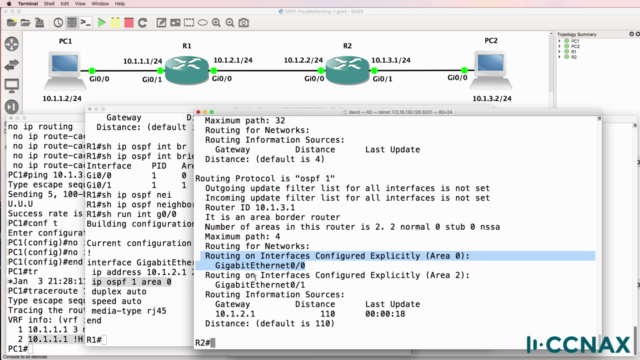Click the 10.1.1.1/24 label near R1
Viewport: 640px width, 360px height.
point(142,61)
